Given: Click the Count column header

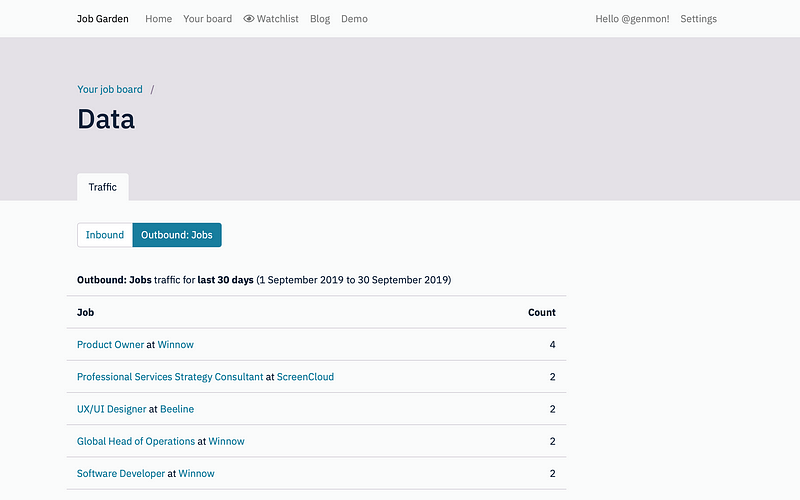Looking at the screenshot, I should point(541,312).
